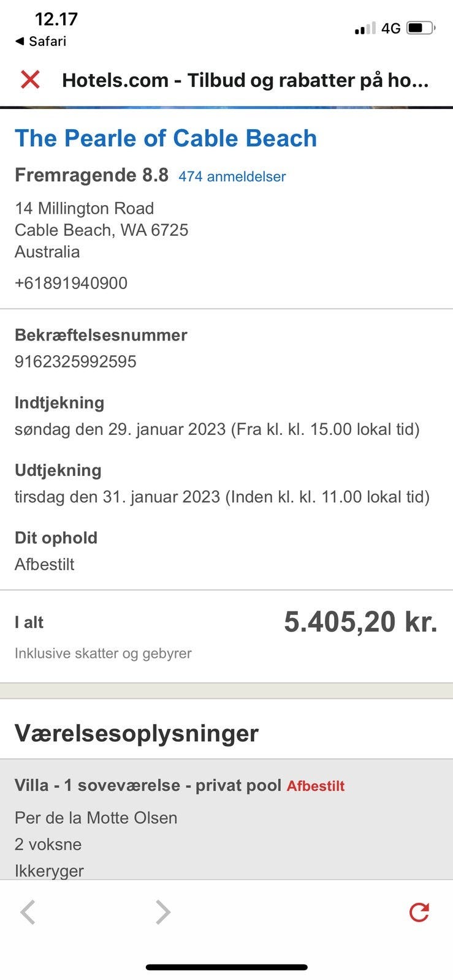
Task: Tap the home indicator bar at bottom
Action: coord(226,967)
